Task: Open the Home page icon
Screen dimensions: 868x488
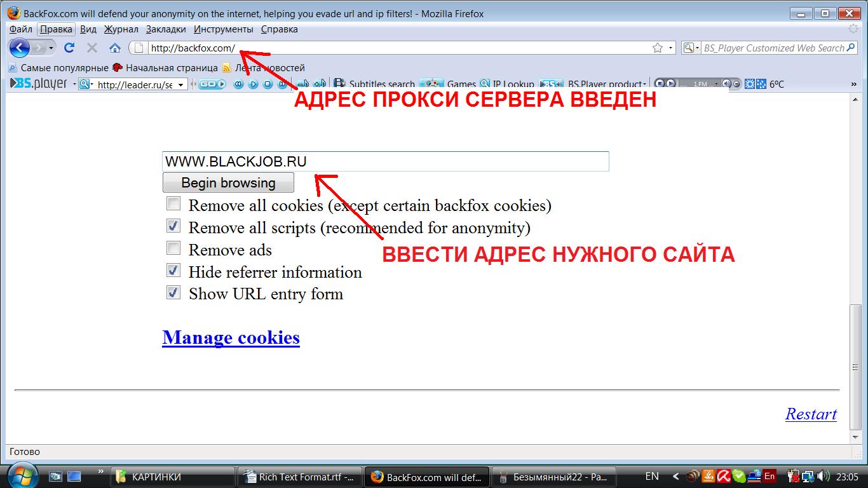Action: [114, 48]
